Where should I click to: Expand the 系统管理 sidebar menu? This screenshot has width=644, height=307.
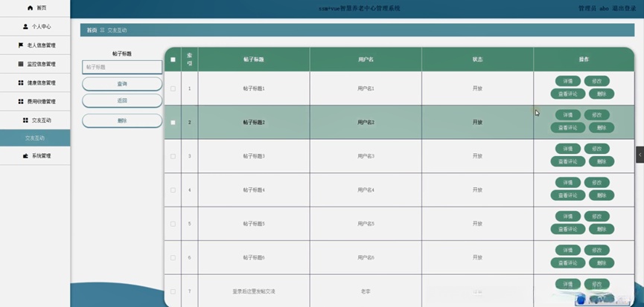click(x=36, y=156)
